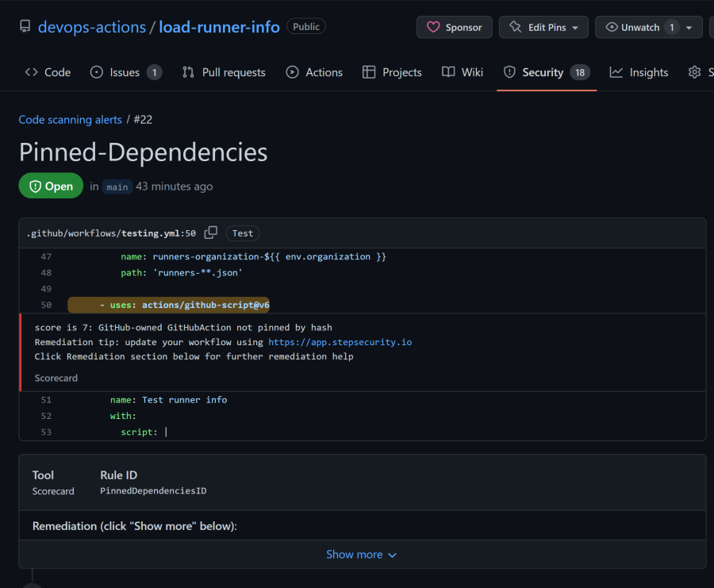714x588 pixels.
Task: Click the 'script: |' code line
Action: pyautogui.click(x=144, y=432)
